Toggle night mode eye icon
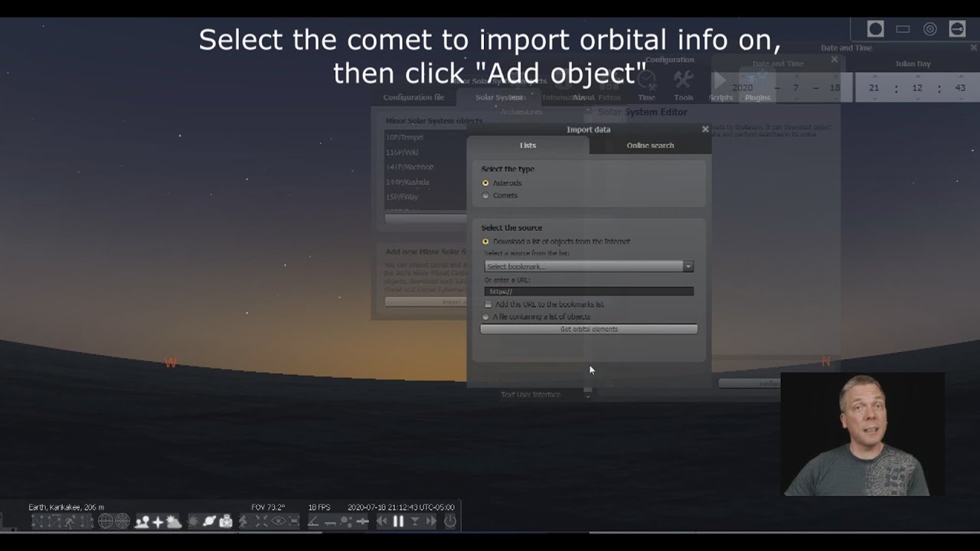Viewport: 980px width, 551px height. (x=278, y=521)
